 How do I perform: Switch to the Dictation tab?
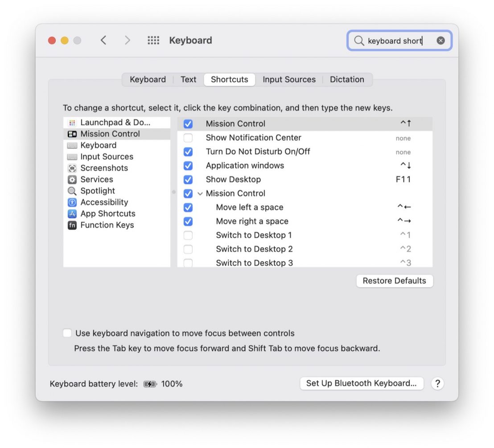click(x=347, y=79)
